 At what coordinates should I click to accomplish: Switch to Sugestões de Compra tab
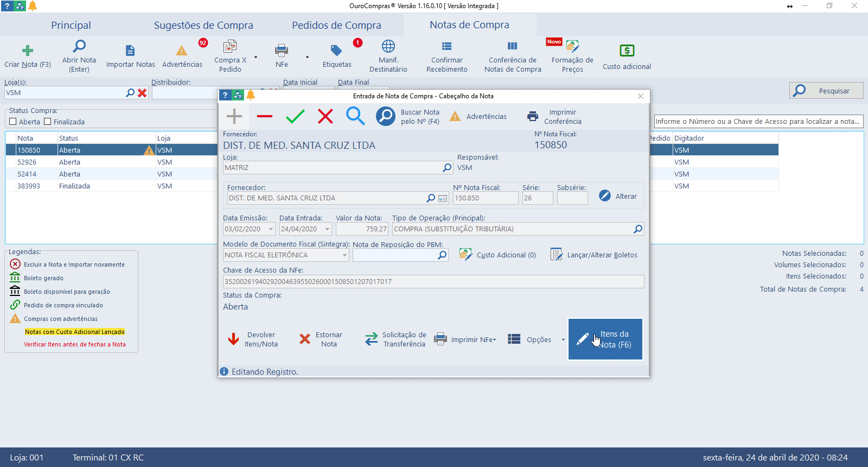tap(203, 26)
